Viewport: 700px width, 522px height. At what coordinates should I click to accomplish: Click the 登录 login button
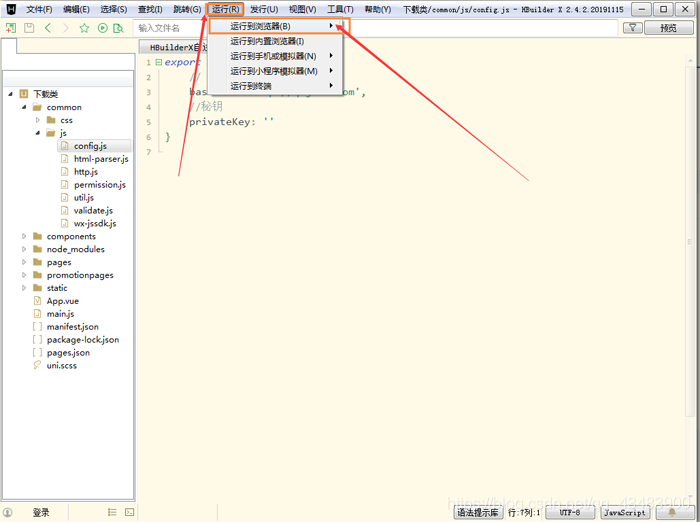(41, 513)
